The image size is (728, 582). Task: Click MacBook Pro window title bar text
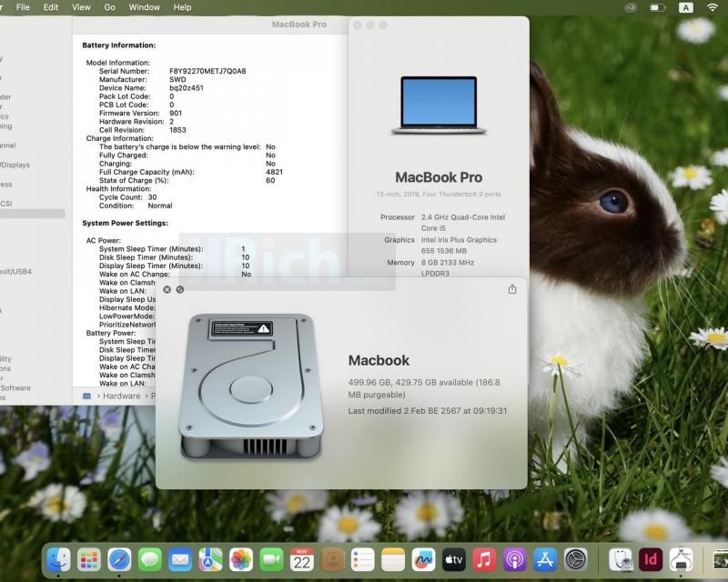299,25
